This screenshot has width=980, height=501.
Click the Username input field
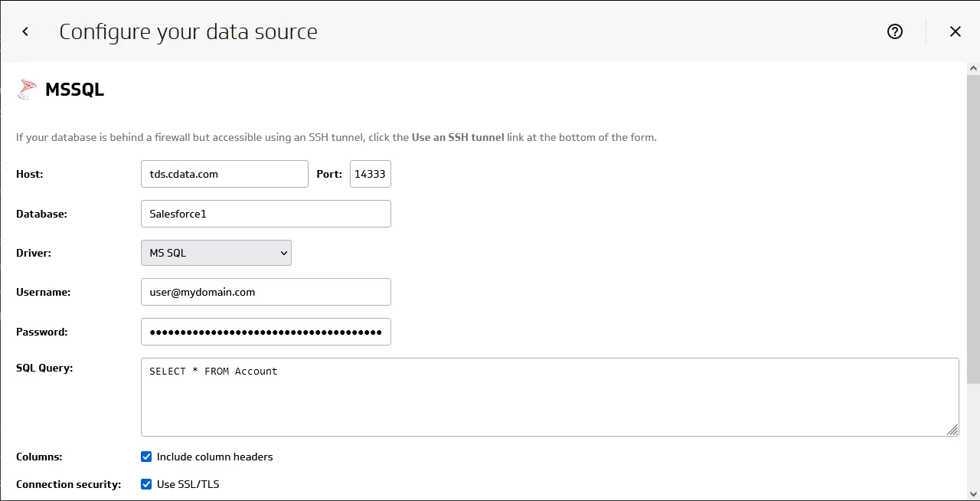coord(266,292)
